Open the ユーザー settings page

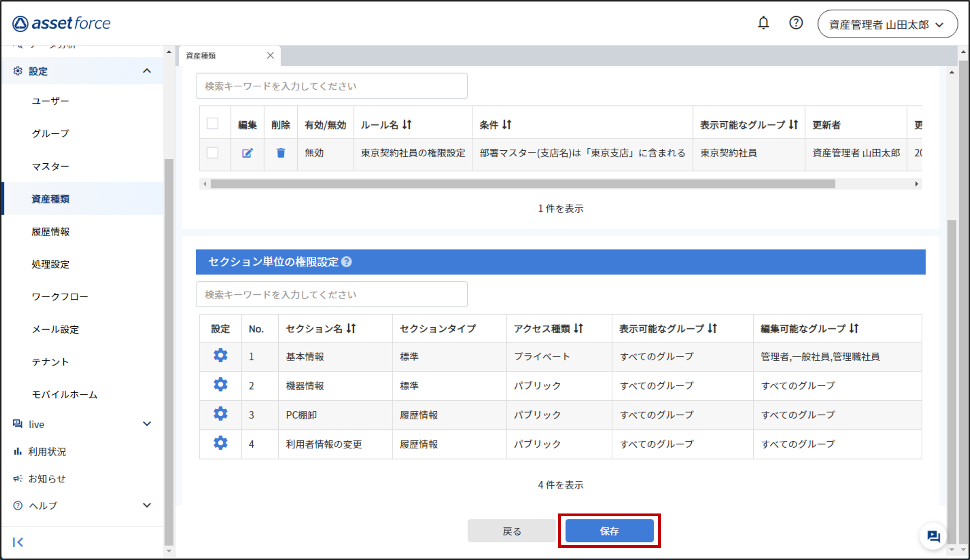(x=50, y=101)
